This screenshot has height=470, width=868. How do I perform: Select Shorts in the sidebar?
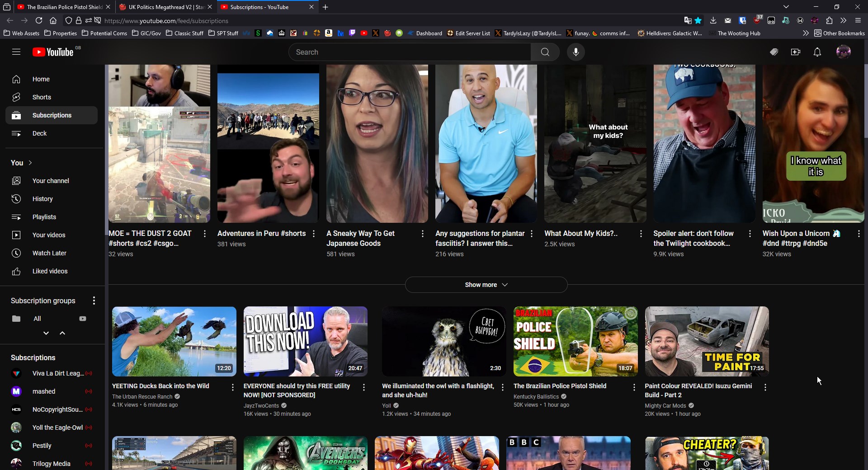[52, 97]
